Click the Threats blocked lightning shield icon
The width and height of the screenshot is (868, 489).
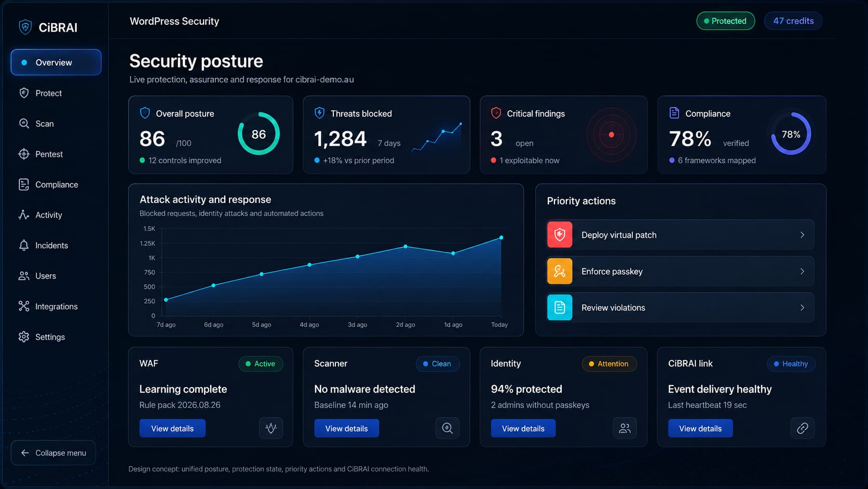click(320, 113)
